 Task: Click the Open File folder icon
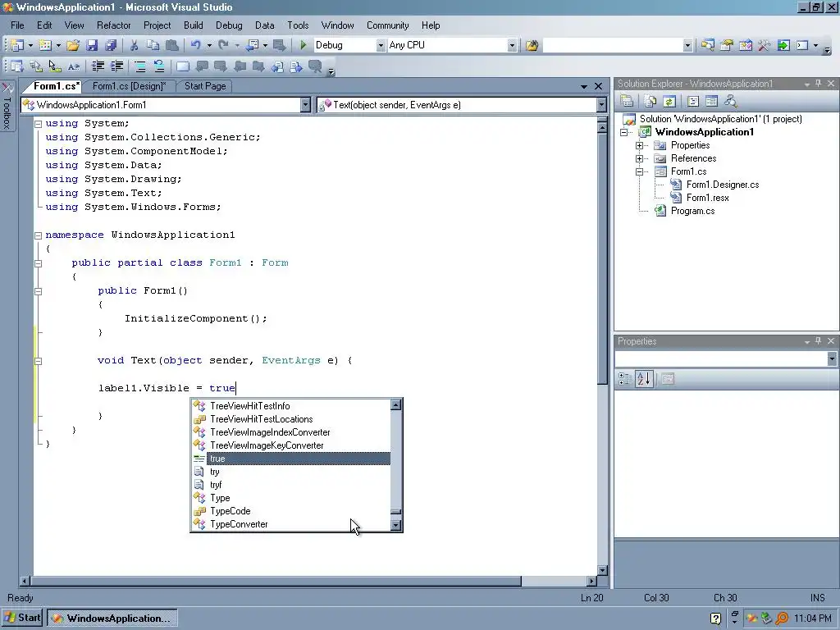pos(73,46)
